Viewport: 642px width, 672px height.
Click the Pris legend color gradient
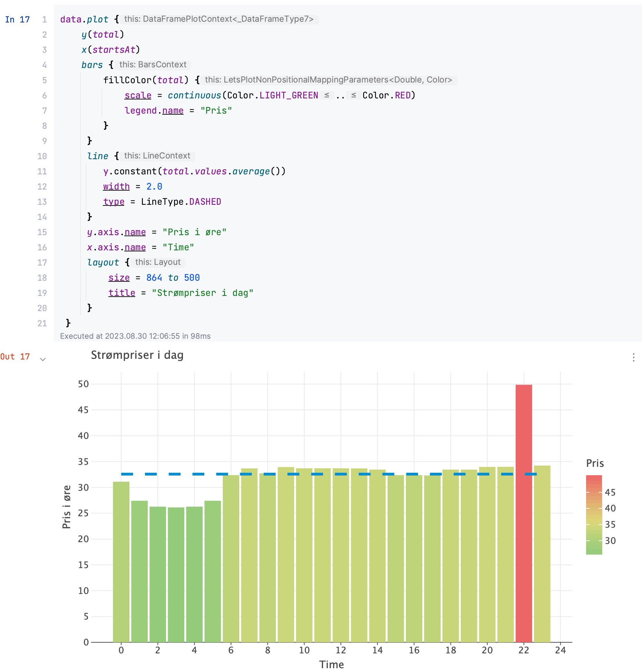click(594, 515)
